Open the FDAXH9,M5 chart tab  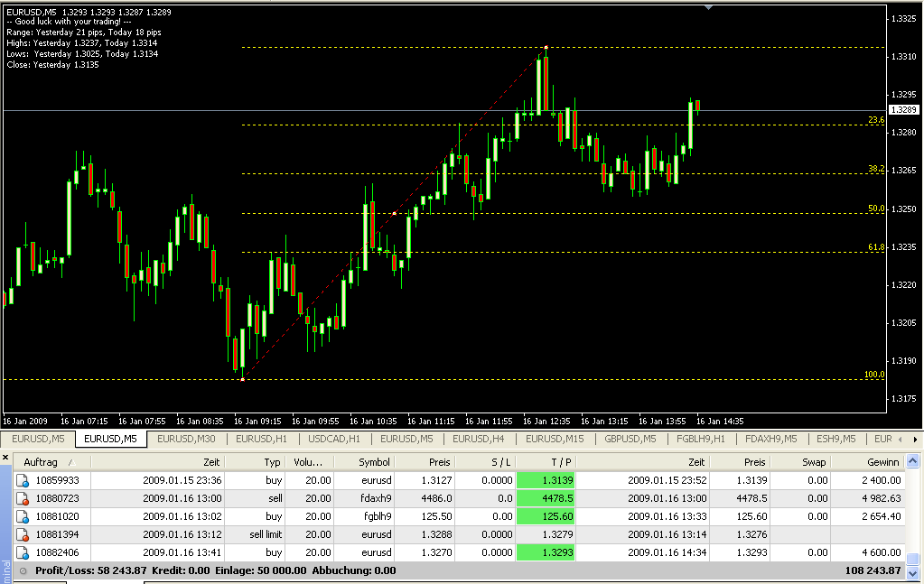pyautogui.click(x=770, y=440)
